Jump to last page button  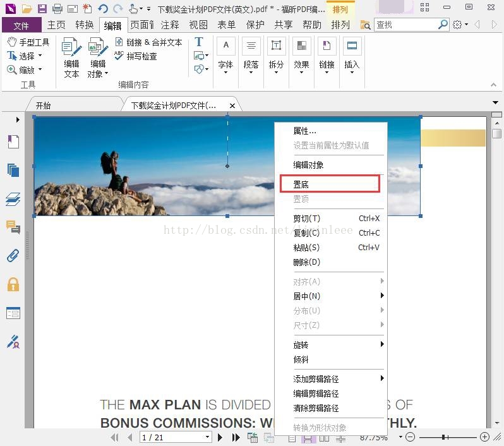[236, 437]
